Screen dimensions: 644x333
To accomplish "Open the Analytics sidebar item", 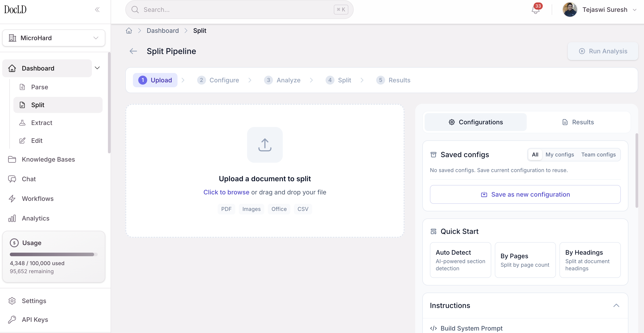I will [x=35, y=218].
